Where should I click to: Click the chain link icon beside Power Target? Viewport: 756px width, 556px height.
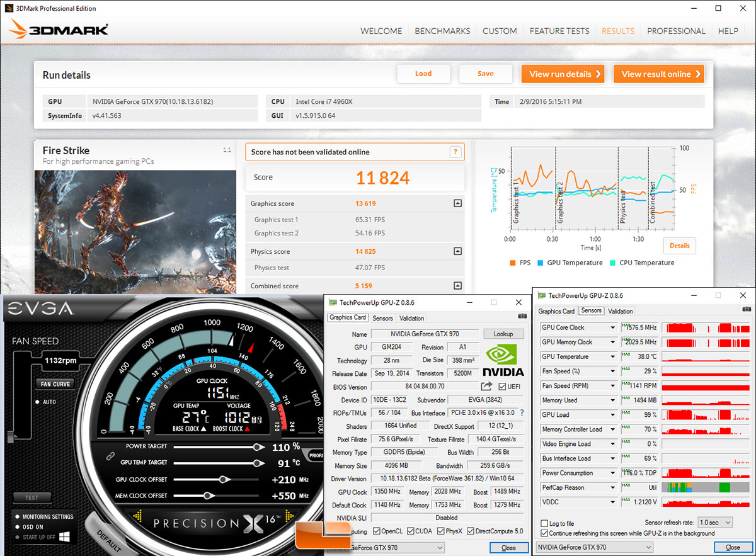tap(109, 455)
